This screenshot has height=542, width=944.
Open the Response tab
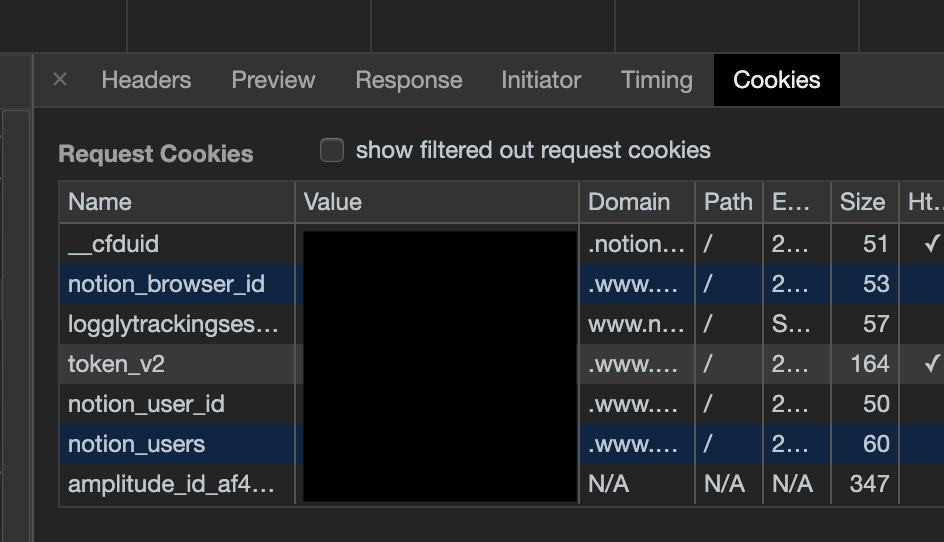click(x=409, y=80)
